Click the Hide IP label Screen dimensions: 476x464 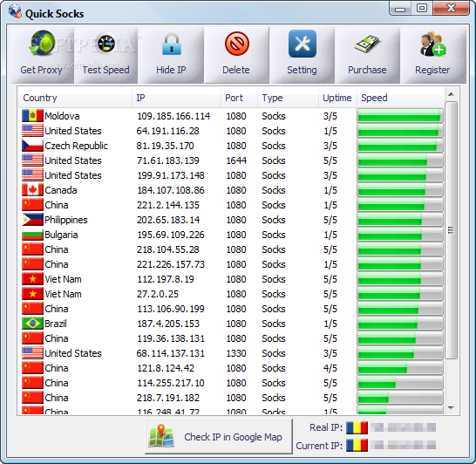coord(171,70)
